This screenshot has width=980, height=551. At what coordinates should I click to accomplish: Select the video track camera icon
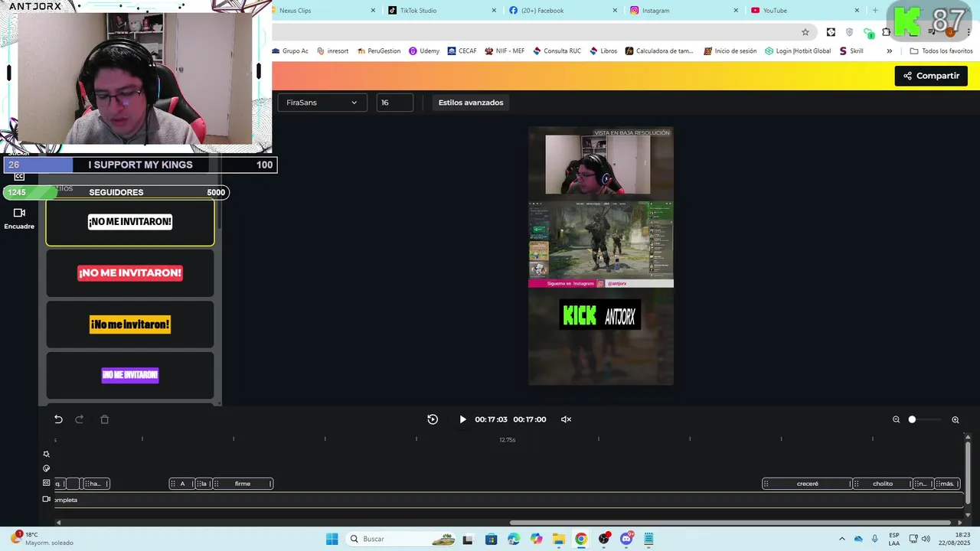46,499
